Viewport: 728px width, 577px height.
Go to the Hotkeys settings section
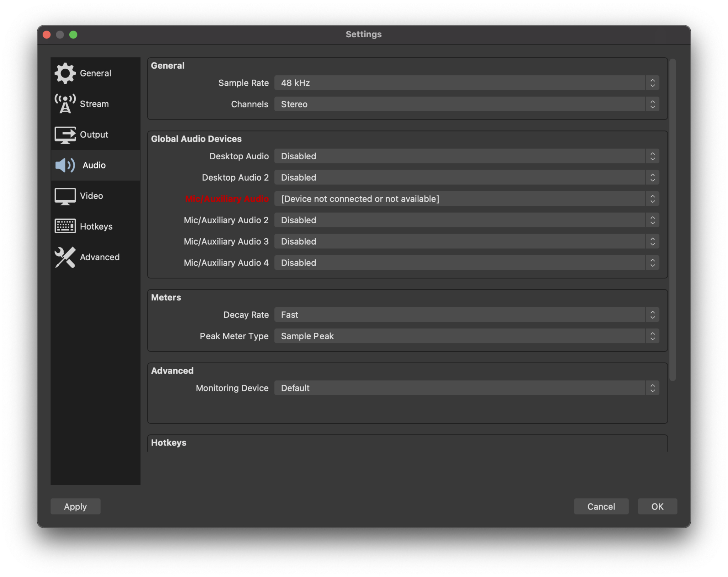(x=96, y=226)
